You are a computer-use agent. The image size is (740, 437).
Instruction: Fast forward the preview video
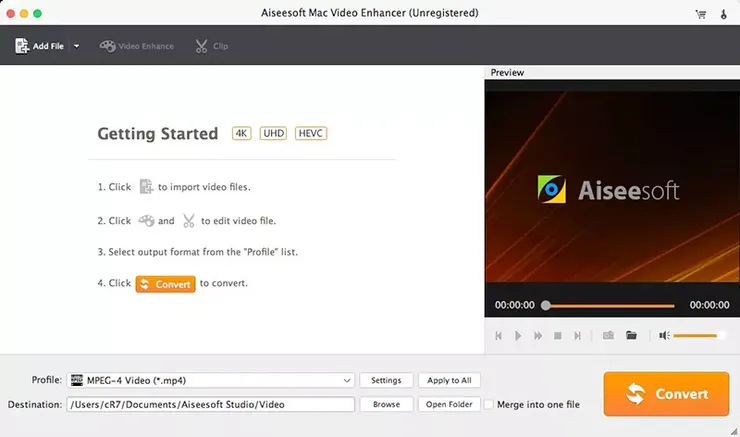pyautogui.click(x=538, y=336)
